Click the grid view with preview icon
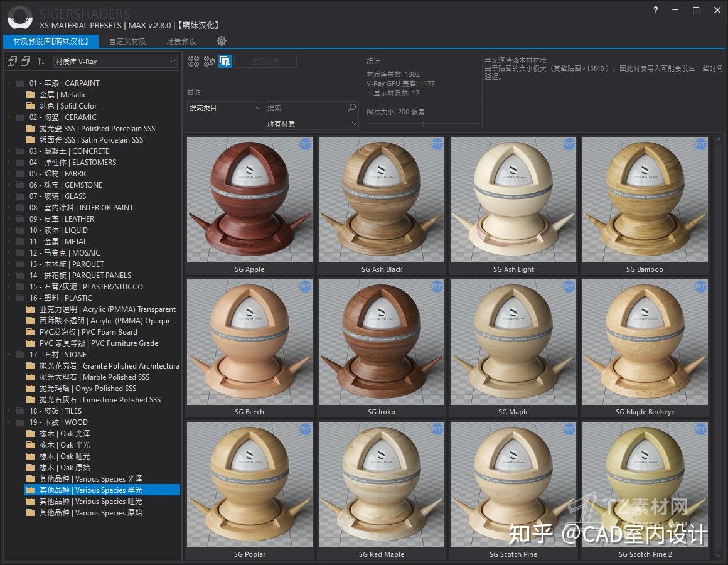Screen dimensions: 728x565 pyautogui.click(x=210, y=61)
